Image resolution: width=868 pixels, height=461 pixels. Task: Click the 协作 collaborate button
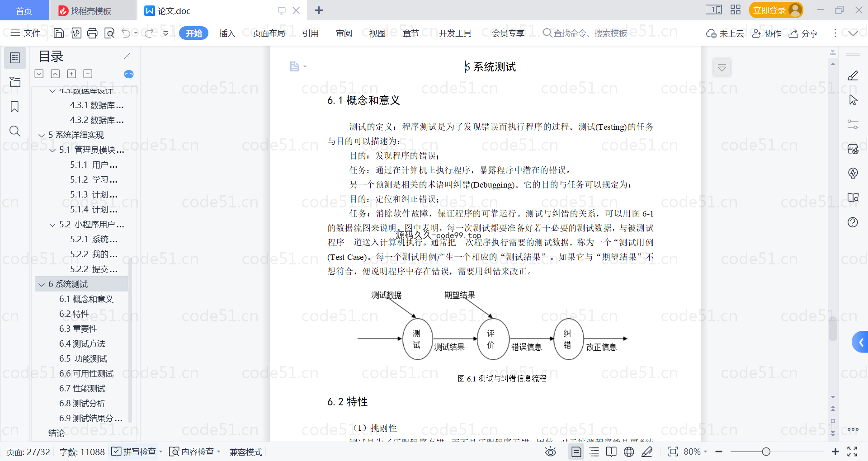(x=766, y=33)
